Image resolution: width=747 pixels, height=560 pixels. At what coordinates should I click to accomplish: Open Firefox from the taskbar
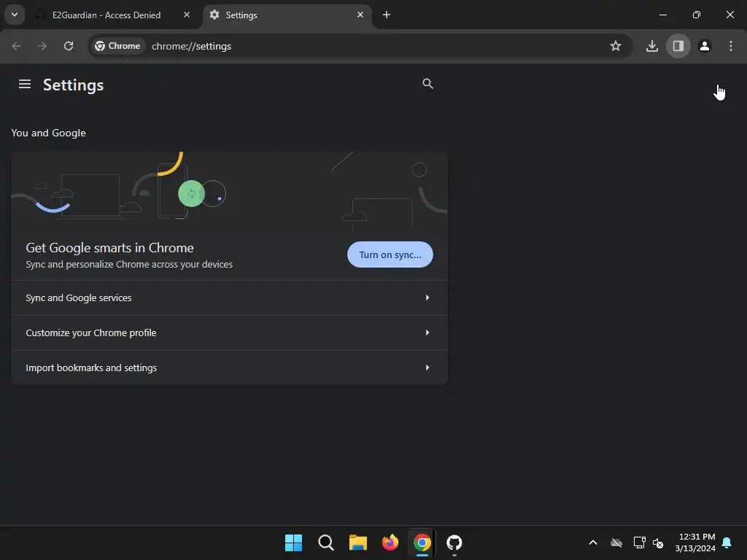click(390, 542)
